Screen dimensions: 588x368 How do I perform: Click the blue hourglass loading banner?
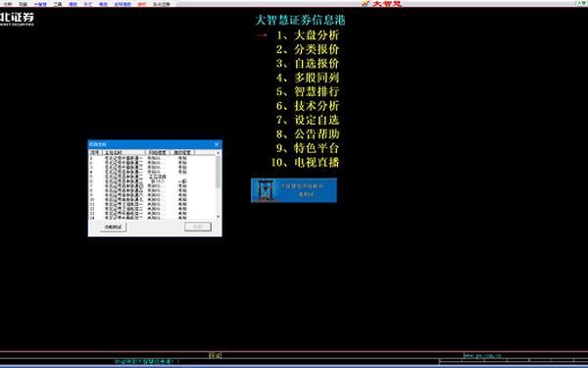(294, 190)
